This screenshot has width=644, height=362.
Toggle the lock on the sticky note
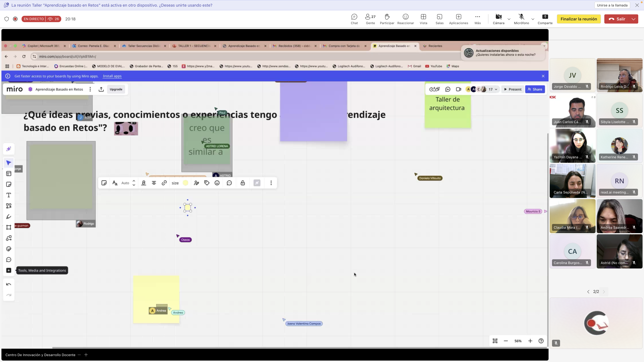pyautogui.click(x=243, y=183)
